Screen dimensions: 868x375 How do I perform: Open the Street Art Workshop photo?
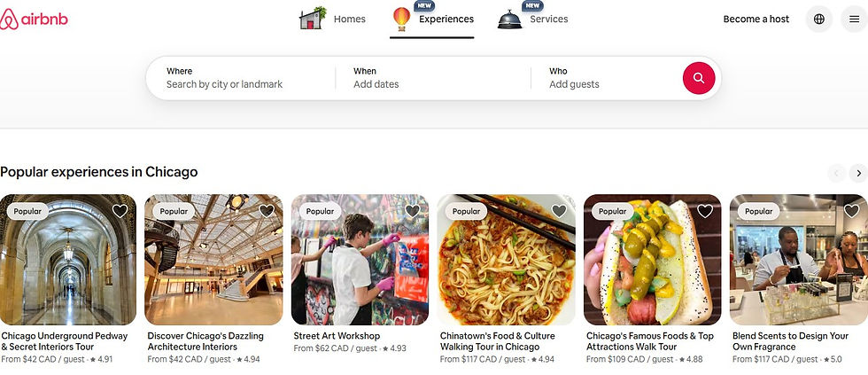[x=360, y=259]
